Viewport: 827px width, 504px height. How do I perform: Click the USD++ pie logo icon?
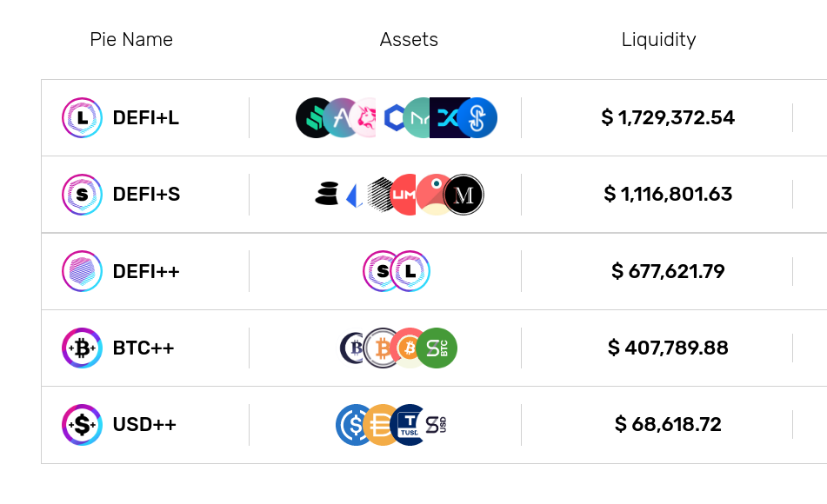coord(83,424)
